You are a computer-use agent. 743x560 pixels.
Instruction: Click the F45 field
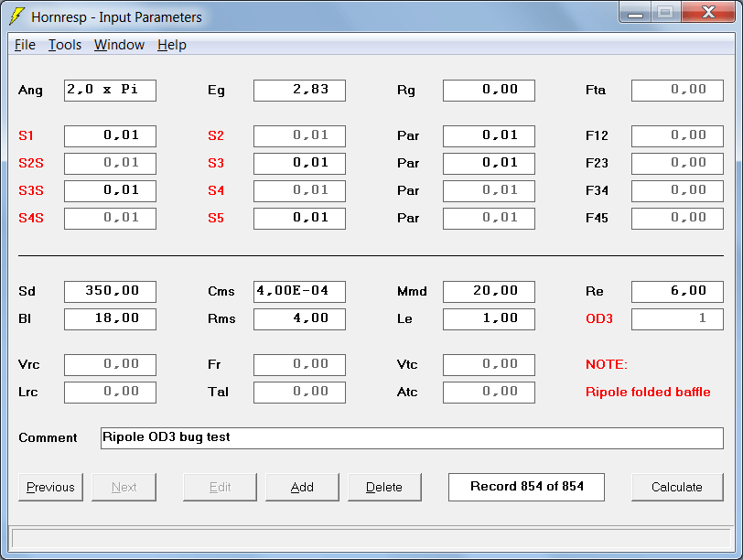click(678, 219)
